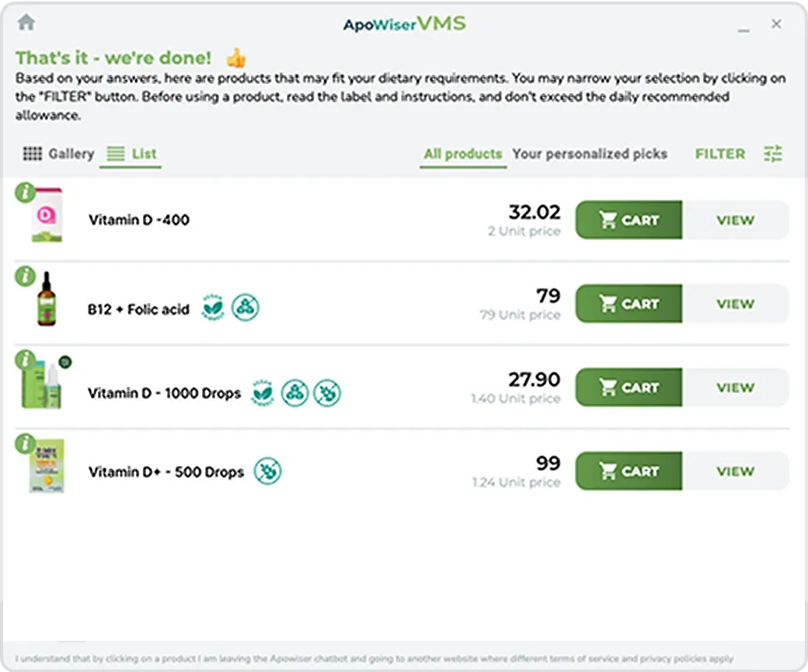Open Your personalized picks tab

pyautogui.click(x=590, y=154)
